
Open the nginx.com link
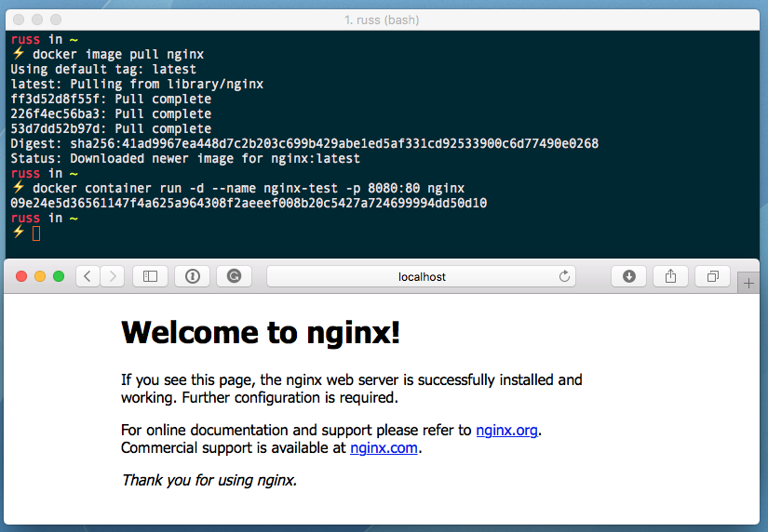[x=384, y=447]
